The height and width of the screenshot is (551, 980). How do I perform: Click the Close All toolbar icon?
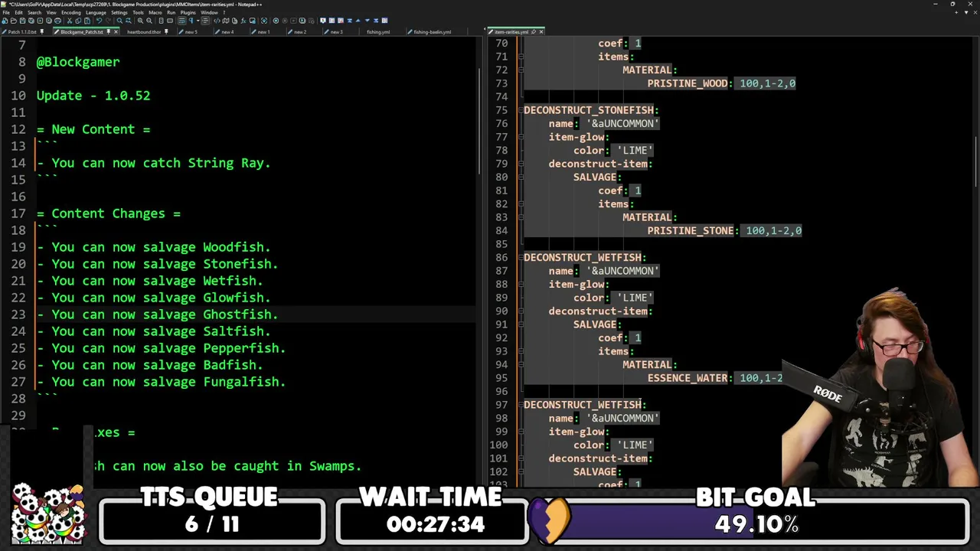click(47, 21)
